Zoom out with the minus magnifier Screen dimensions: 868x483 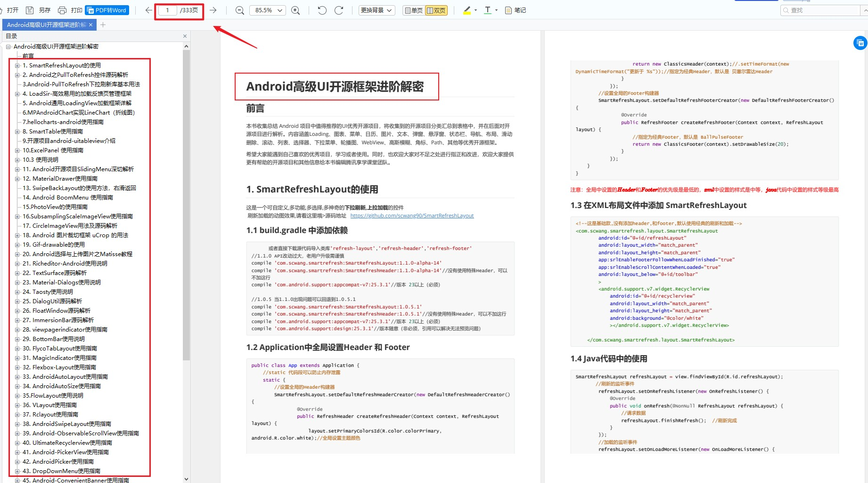(x=239, y=10)
